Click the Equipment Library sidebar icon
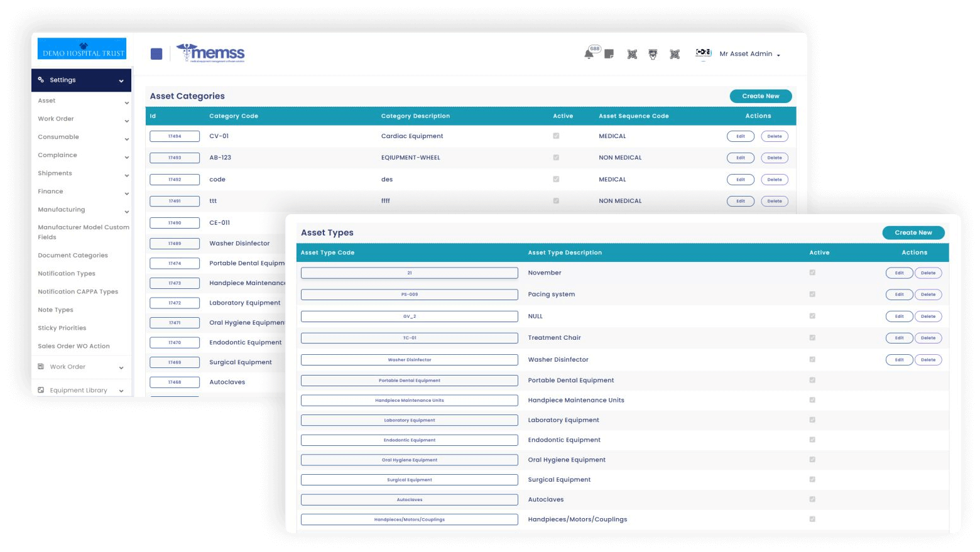The image size is (980, 552). pyautogui.click(x=41, y=390)
